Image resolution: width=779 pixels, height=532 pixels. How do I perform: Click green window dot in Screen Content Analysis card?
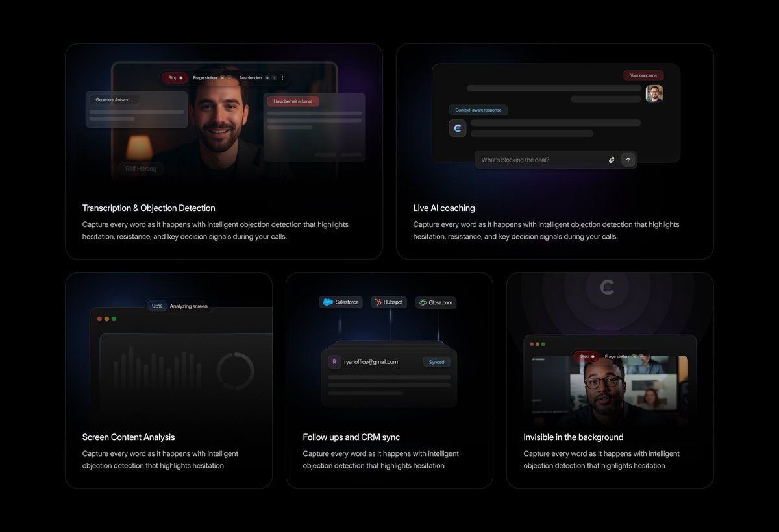point(114,319)
